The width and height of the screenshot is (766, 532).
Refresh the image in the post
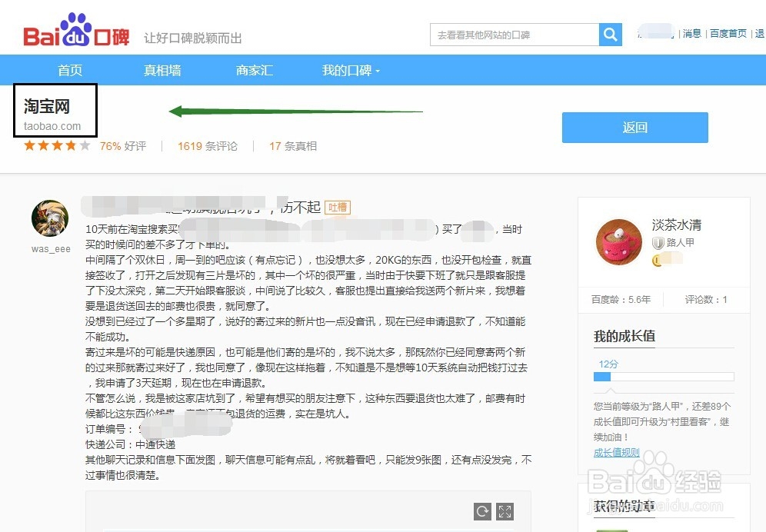point(484,510)
